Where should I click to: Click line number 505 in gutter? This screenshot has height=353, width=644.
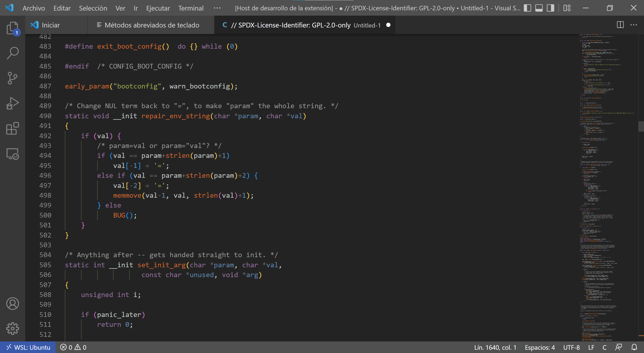tap(45, 265)
